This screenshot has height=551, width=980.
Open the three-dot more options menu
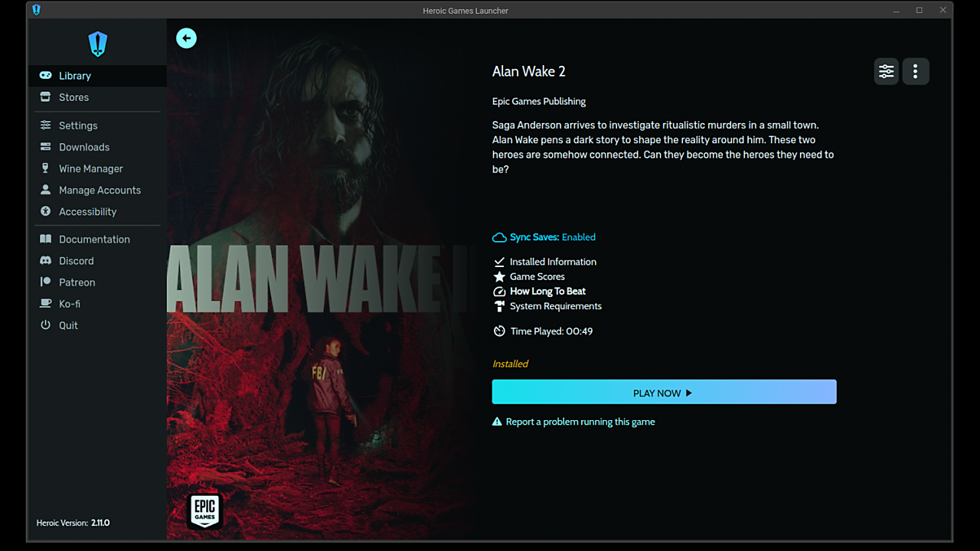pos(915,71)
